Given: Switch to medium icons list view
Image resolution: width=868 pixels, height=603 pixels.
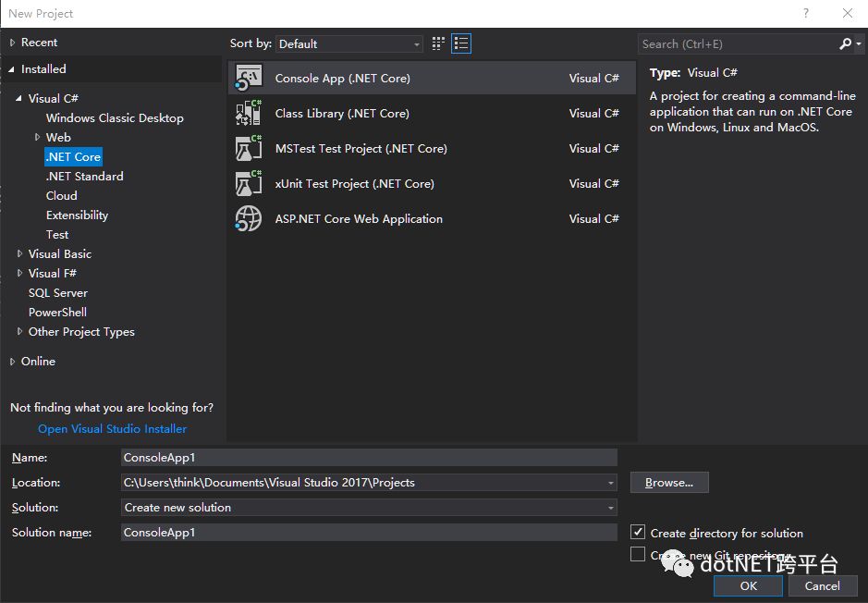Looking at the screenshot, I should click(461, 43).
